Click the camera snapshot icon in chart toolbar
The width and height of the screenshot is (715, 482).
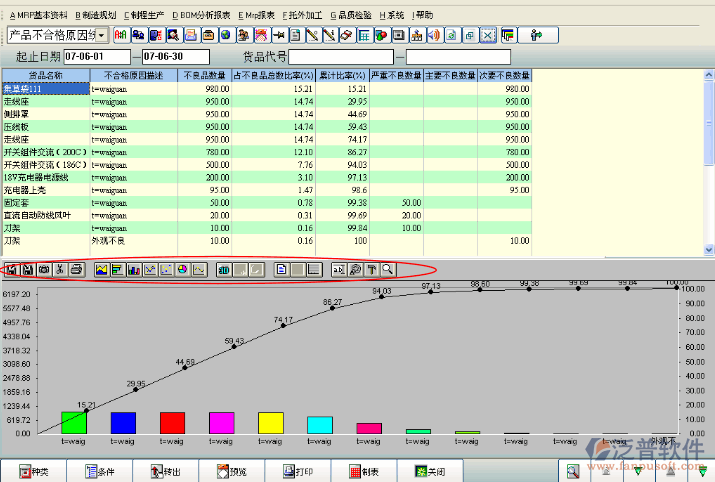pos(44,269)
